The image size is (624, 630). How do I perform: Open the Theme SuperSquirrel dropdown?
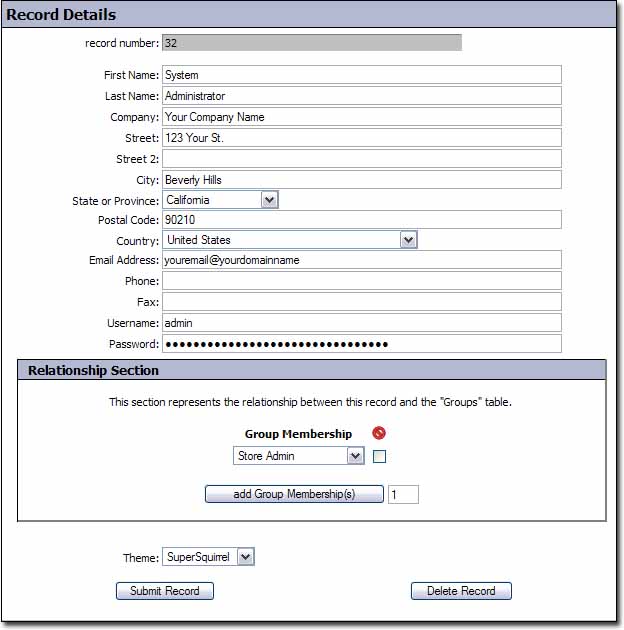click(x=208, y=557)
